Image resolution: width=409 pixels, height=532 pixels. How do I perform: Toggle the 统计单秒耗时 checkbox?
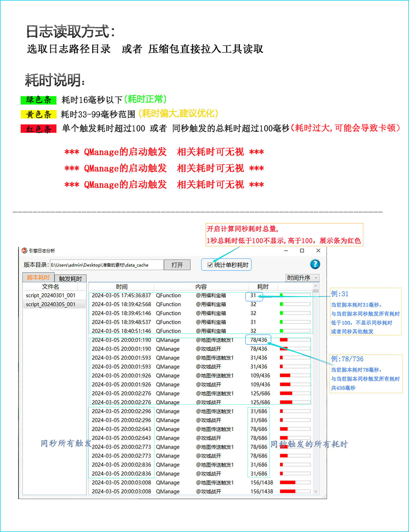[x=210, y=265]
